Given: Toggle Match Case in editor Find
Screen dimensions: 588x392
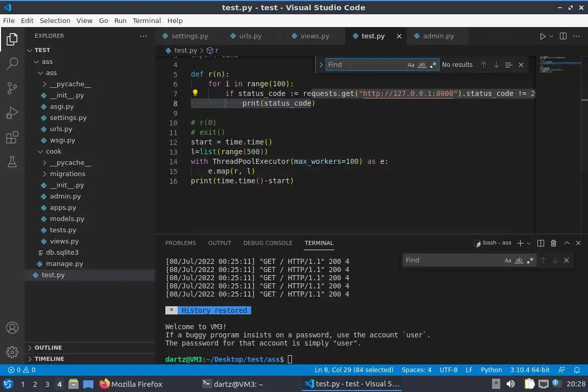Looking at the screenshot, I should (x=411, y=65).
